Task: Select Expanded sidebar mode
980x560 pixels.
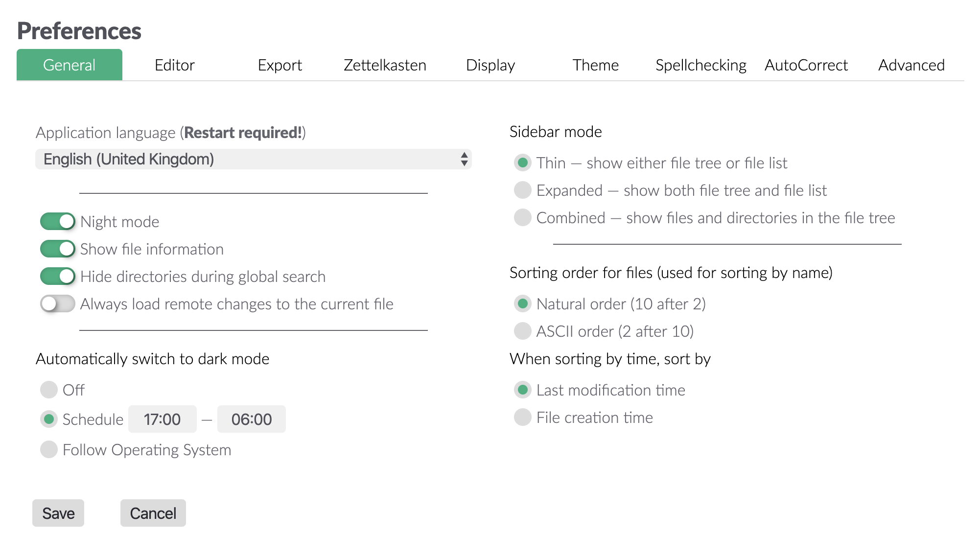Action: click(522, 190)
